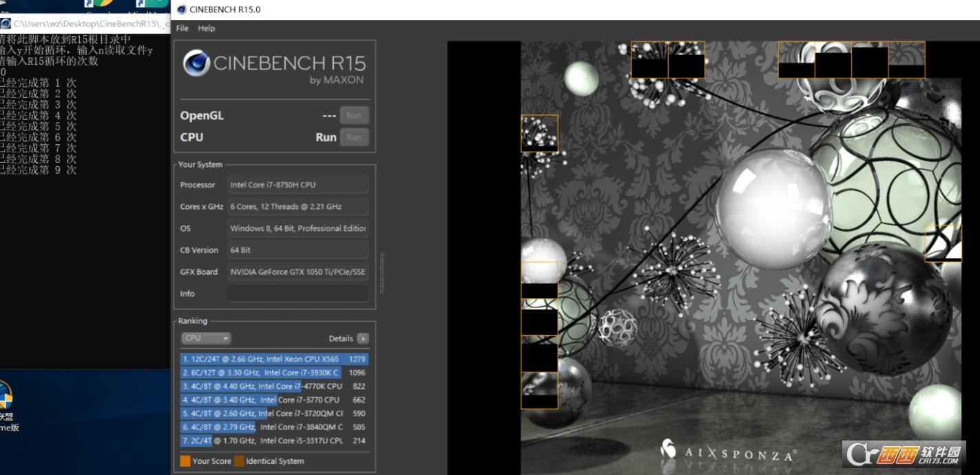Click the Cores x GHz value field
The width and height of the screenshot is (980, 475).
coord(298,206)
